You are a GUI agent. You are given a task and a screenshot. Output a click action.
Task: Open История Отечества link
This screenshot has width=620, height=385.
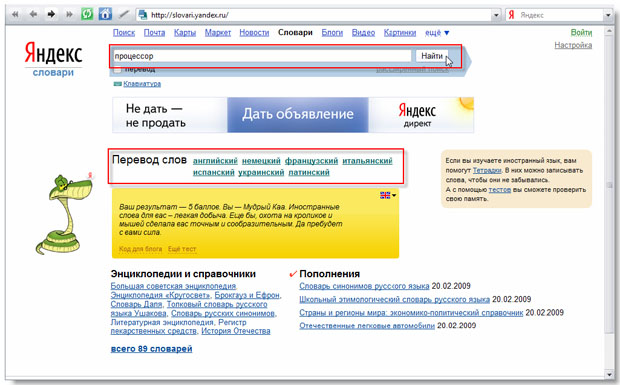tap(236, 331)
